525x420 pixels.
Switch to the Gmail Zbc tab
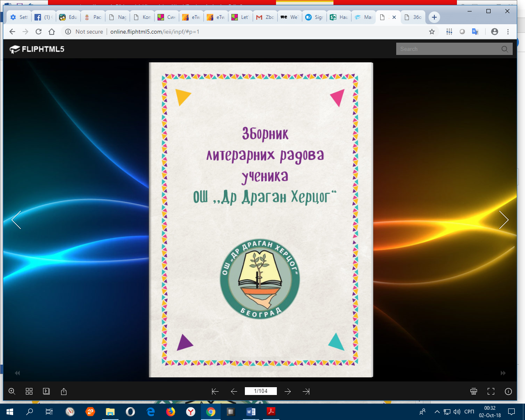click(x=265, y=17)
